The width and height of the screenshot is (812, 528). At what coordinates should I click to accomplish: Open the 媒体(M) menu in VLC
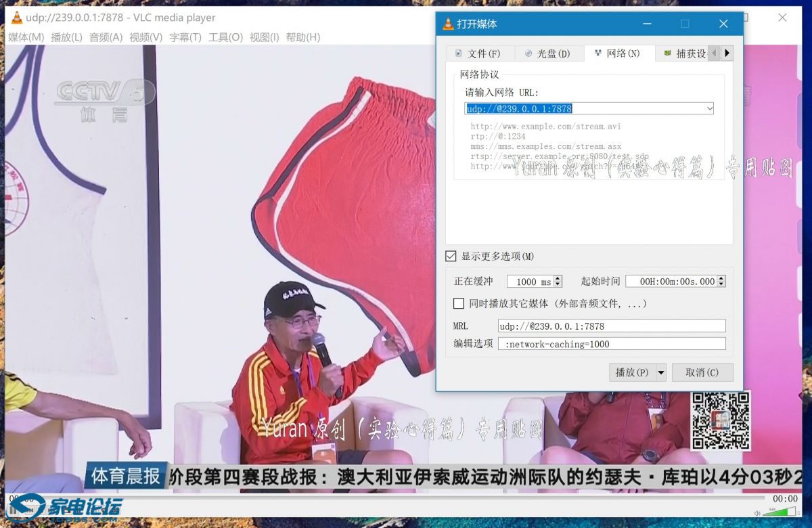tap(26, 37)
